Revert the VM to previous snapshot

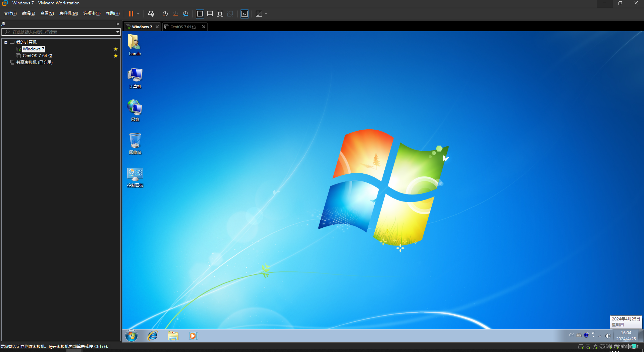coord(175,14)
